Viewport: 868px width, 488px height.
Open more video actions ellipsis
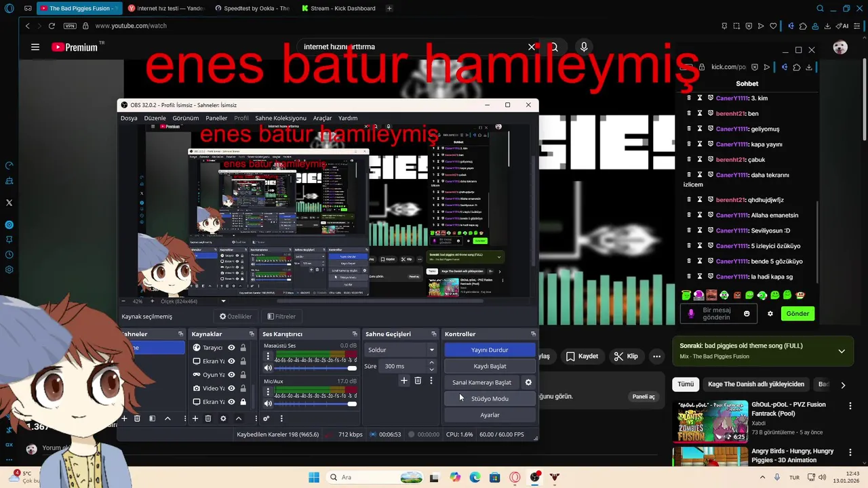(656, 357)
